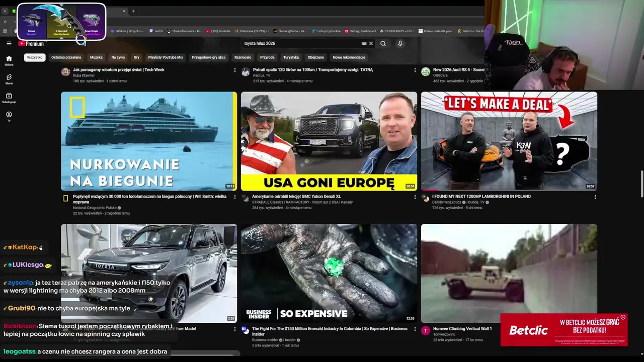Open more options for the TATRĄ tank transport video
Screen dimensions: 644x362
[415, 70]
